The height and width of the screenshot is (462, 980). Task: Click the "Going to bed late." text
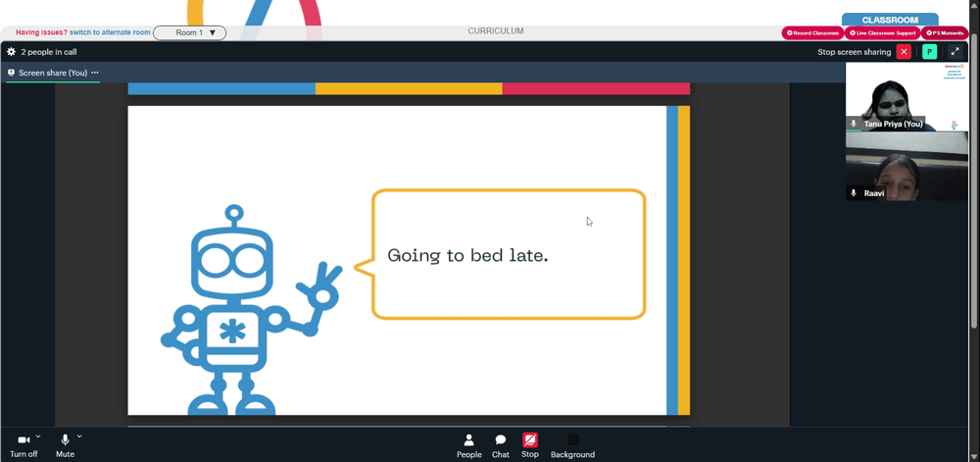click(467, 255)
